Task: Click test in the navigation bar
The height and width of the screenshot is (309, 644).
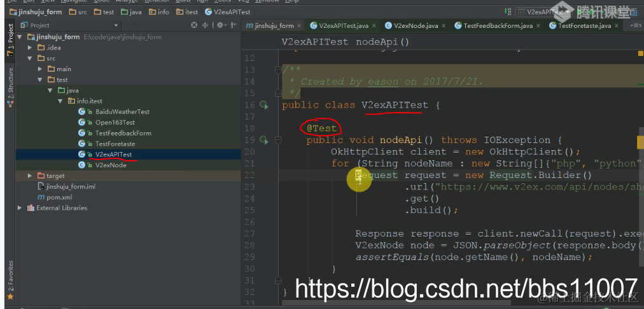Action: tap(104, 12)
